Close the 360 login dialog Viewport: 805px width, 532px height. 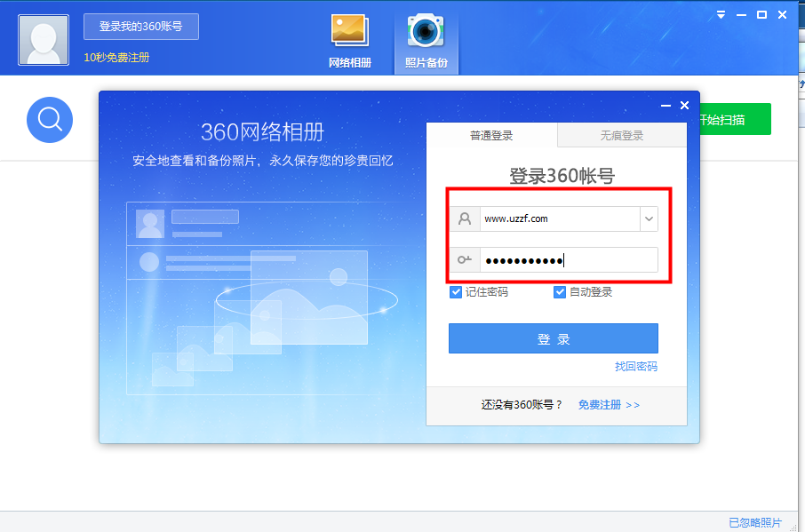684,105
